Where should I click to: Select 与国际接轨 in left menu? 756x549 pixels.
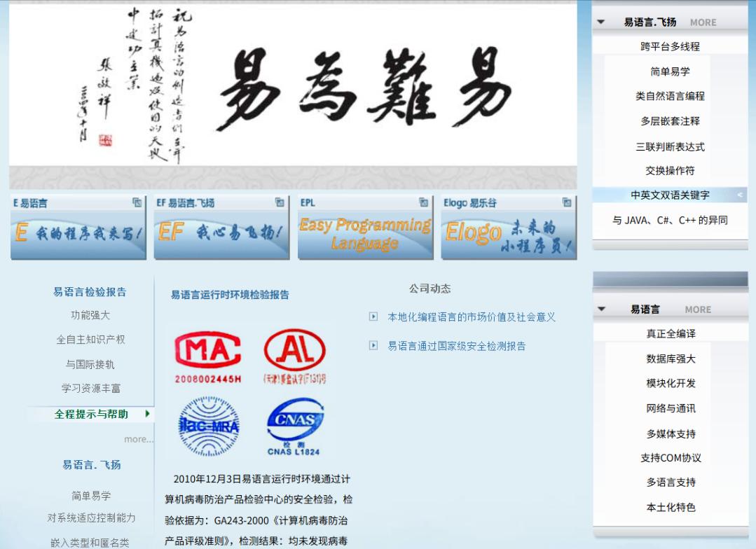coord(90,364)
